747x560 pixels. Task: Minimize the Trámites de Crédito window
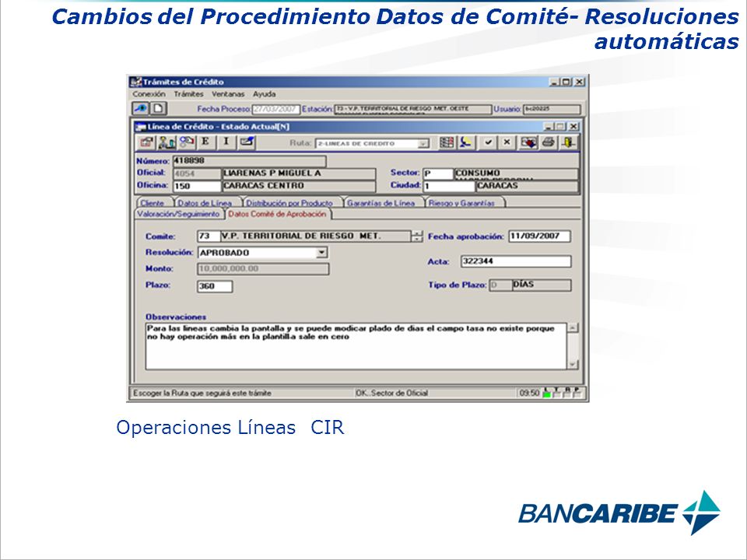[x=554, y=82]
